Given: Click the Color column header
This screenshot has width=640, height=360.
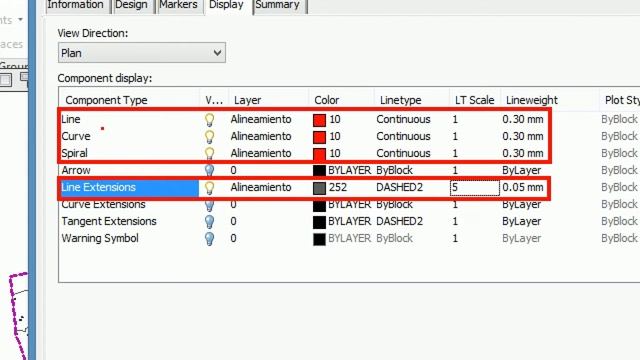Looking at the screenshot, I should [327, 100].
